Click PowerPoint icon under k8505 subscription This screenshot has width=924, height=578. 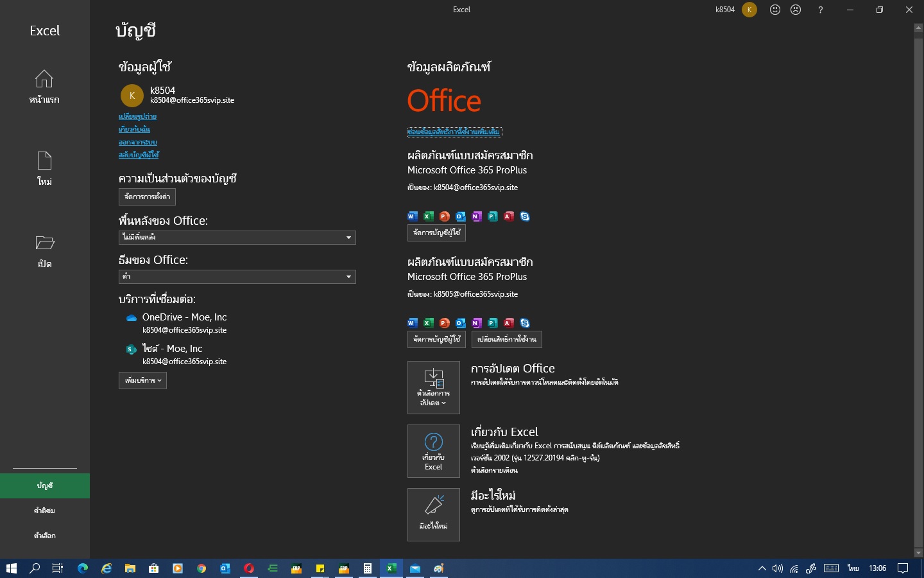pos(445,323)
